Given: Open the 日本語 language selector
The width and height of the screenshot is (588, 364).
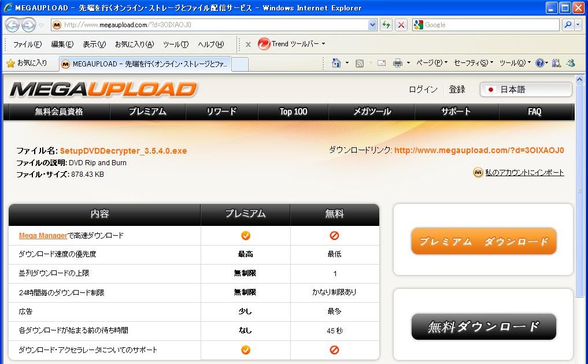Looking at the screenshot, I should point(526,90).
